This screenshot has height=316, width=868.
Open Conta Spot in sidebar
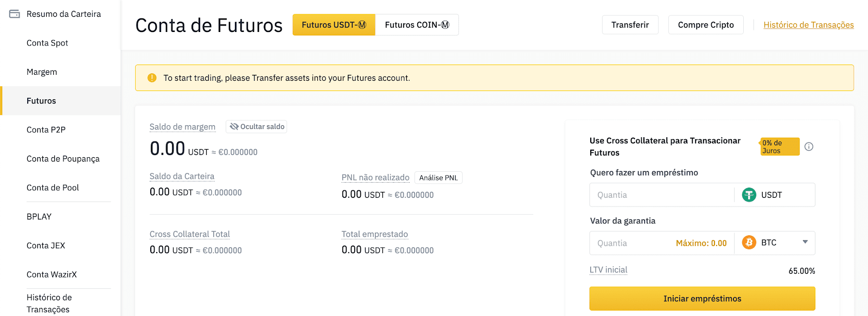coord(47,43)
